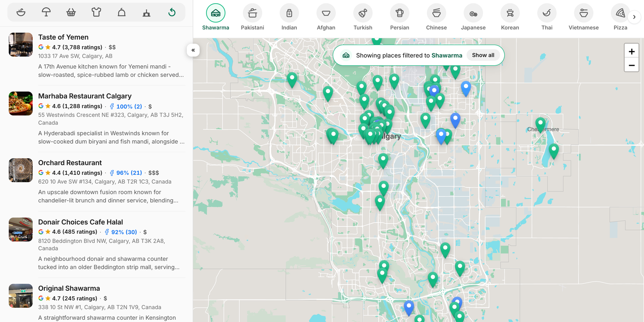Filter by Afghan cuisine
This screenshot has height=322, width=644.
click(x=326, y=17)
